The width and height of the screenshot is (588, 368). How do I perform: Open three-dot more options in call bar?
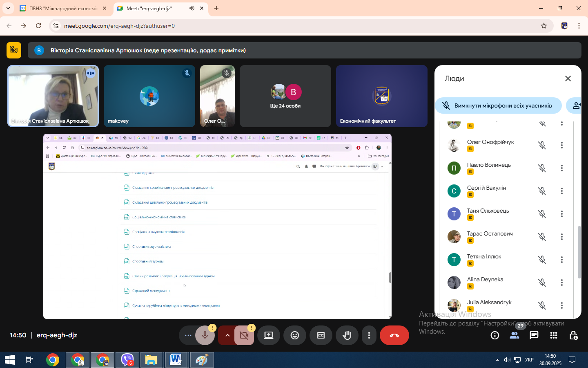[x=369, y=335]
